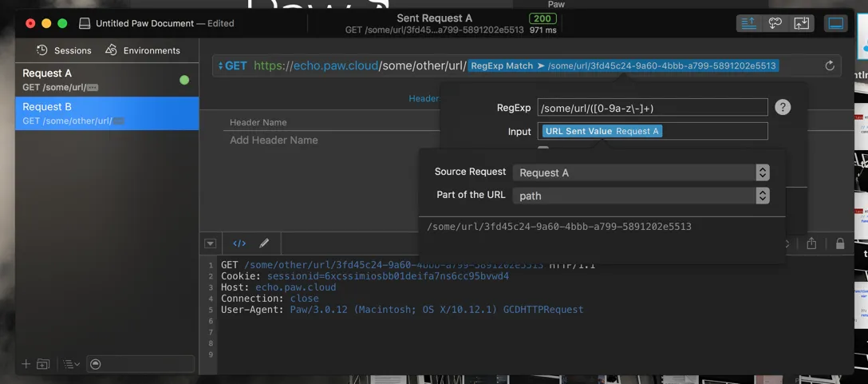Click the 971 ms response time

pyautogui.click(x=543, y=30)
